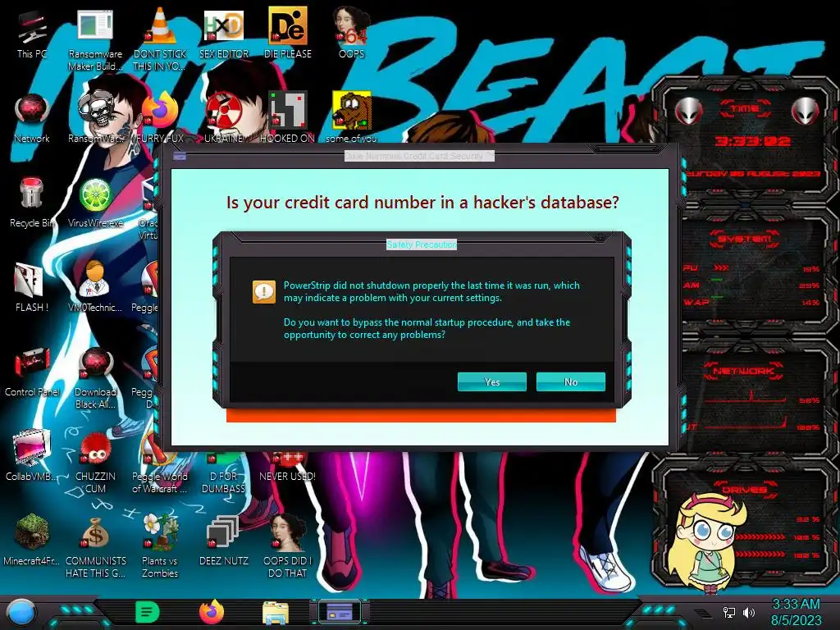The width and height of the screenshot is (840, 630).
Task: Click the taskbar clock 3:33 AM
Action: pos(796,612)
